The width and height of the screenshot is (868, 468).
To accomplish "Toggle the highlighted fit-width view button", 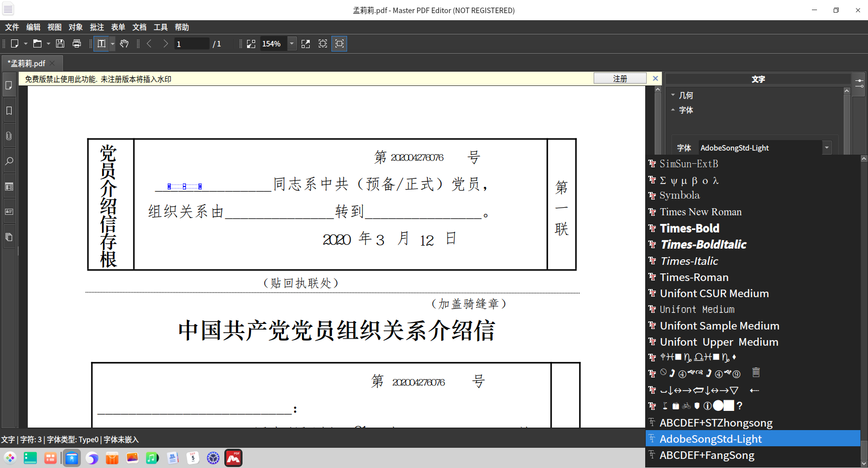I will pyautogui.click(x=340, y=43).
